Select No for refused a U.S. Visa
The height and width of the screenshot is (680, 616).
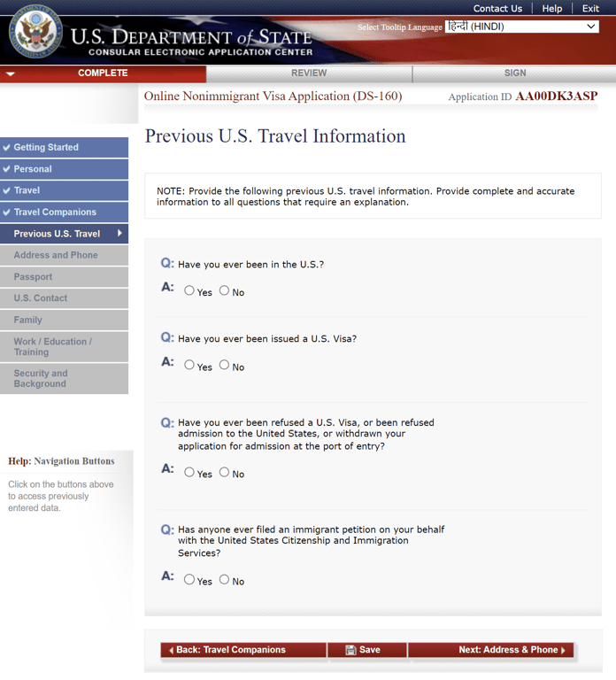[224, 472]
